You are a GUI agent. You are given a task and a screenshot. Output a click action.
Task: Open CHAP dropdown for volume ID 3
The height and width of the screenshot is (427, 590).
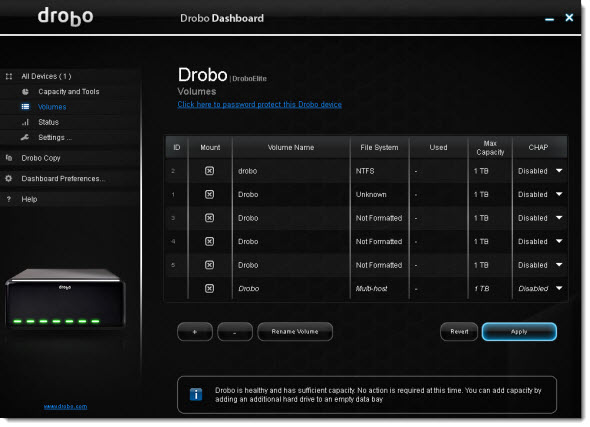click(x=559, y=218)
